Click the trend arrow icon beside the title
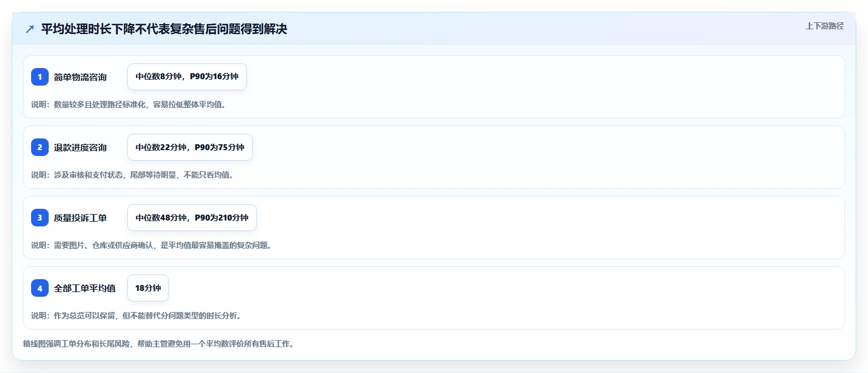The width and height of the screenshot is (868, 373). tap(30, 29)
